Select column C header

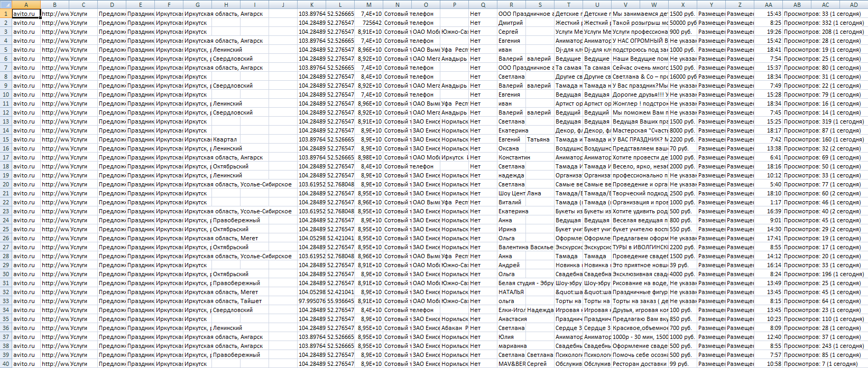83,5
